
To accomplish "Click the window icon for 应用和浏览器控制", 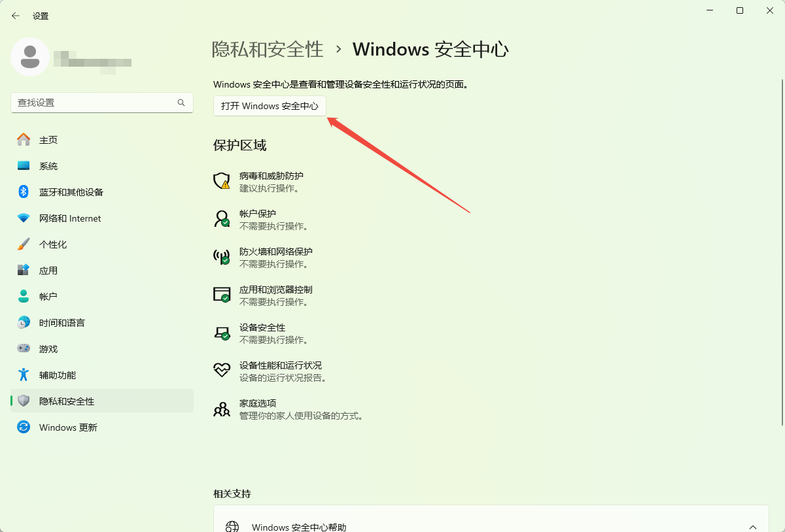I will point(222,295).
